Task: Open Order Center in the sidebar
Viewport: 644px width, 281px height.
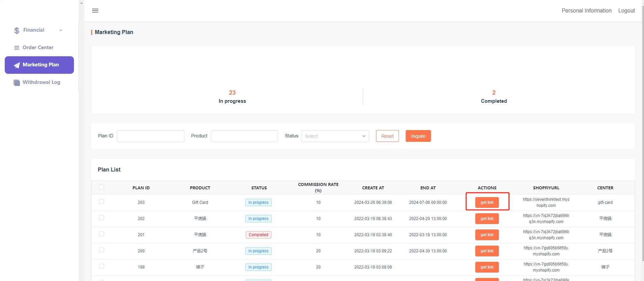Action: point(38,48)
